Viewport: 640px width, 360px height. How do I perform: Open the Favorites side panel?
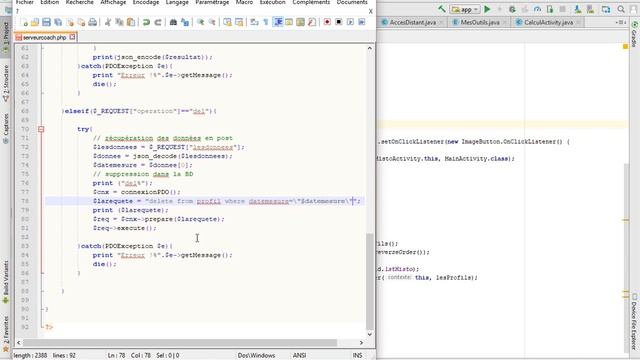tap(6, 333)
